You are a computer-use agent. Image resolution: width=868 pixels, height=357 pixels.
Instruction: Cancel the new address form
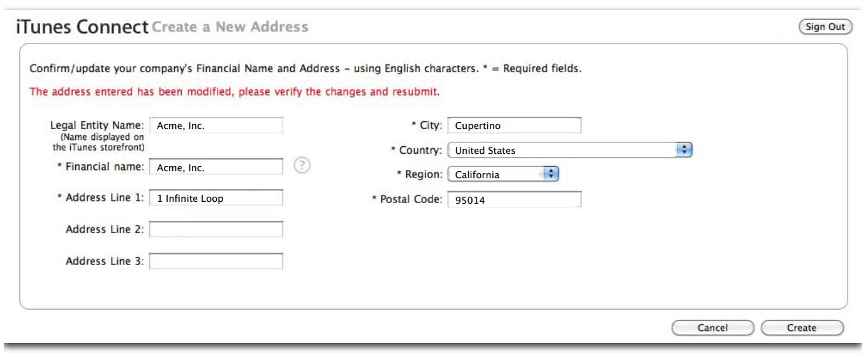point(712,328)
